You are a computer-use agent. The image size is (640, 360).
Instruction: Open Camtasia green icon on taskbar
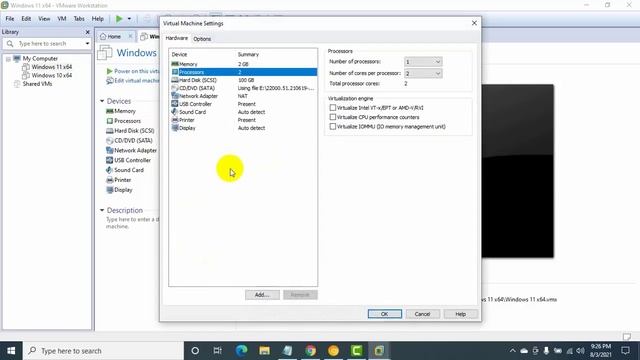click(356, 351)
